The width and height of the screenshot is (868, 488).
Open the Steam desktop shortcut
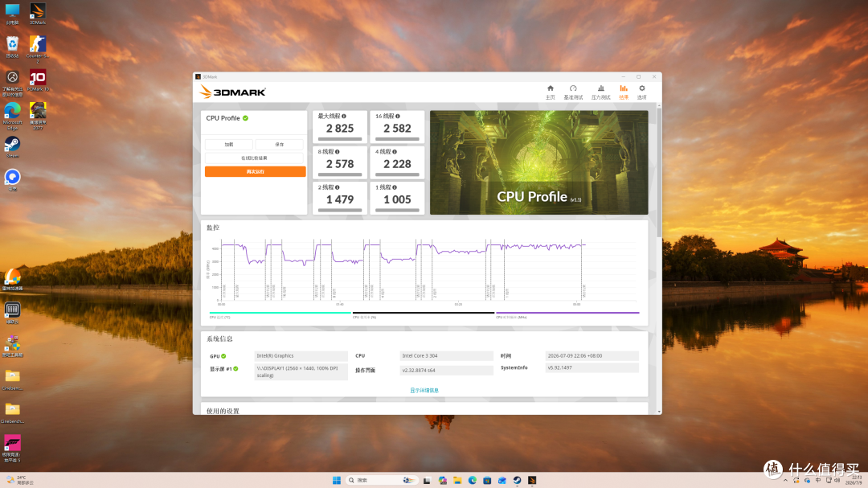(12, 147)
